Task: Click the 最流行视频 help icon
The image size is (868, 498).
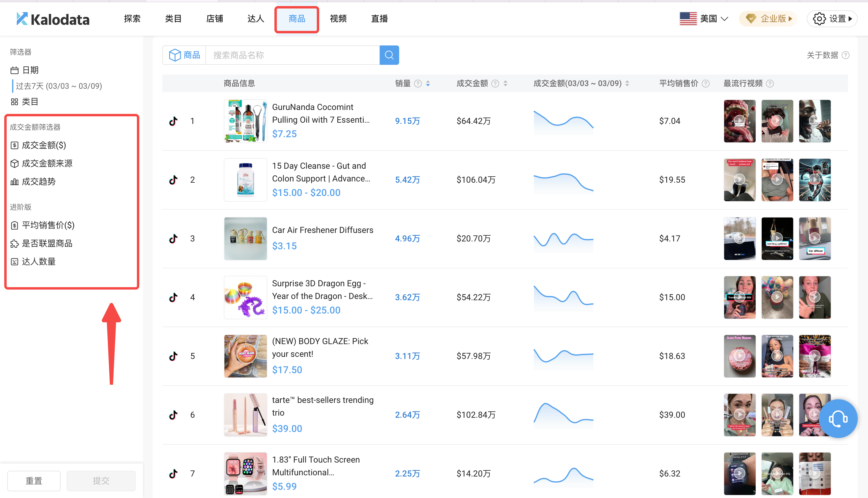Action: coord(770,84)
